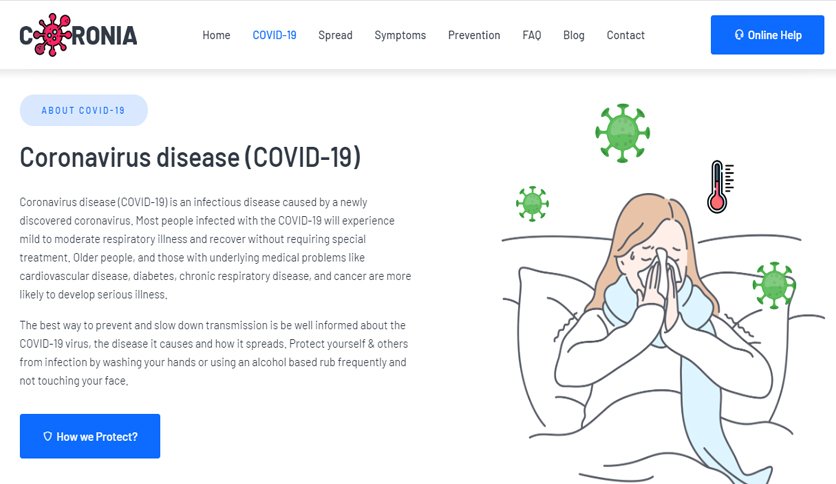Click the Coronavirus disease (COVID-19) heading
836x484 pixels.
190,158
